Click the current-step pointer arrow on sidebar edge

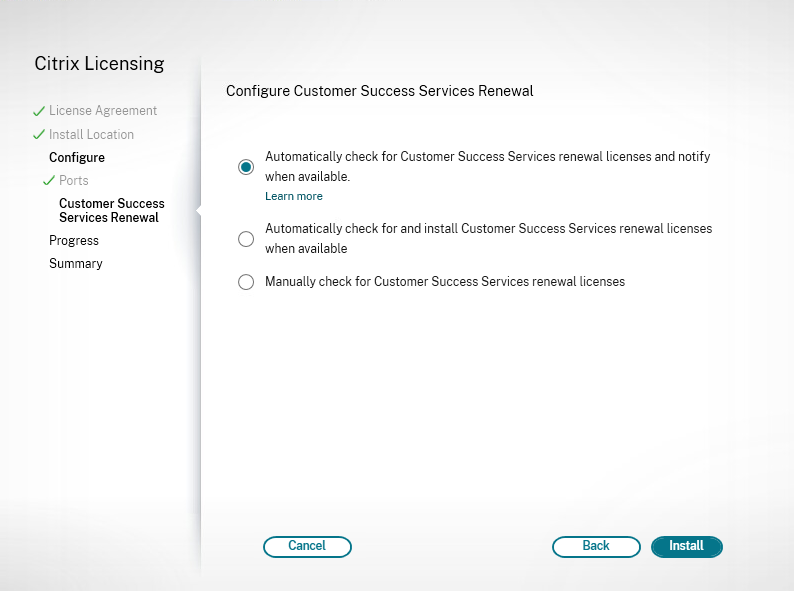pos(198,210)
